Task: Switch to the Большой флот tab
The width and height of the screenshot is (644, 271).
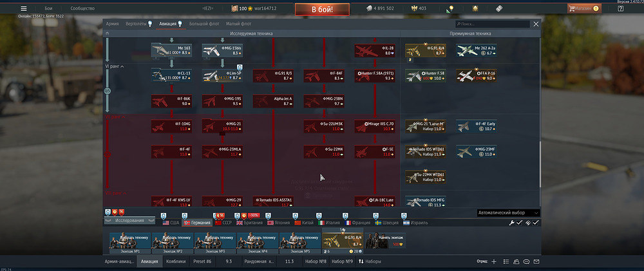Action: (204, 24)
